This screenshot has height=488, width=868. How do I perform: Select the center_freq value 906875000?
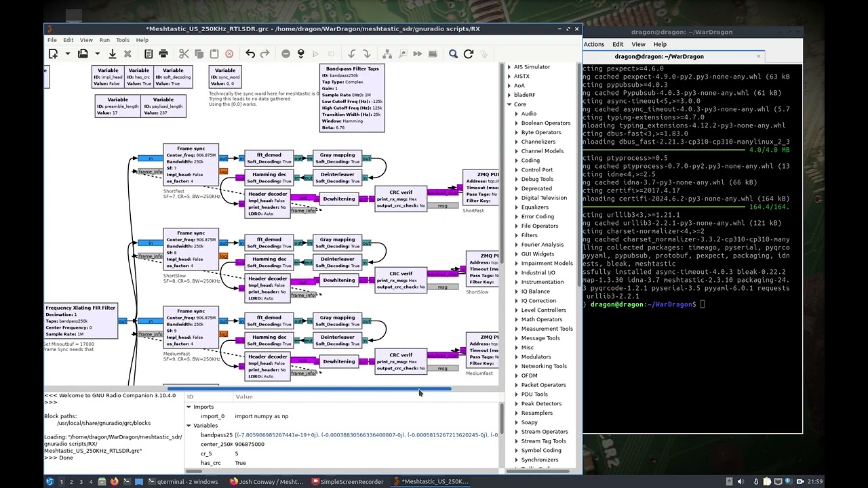[x=250, y=444]
